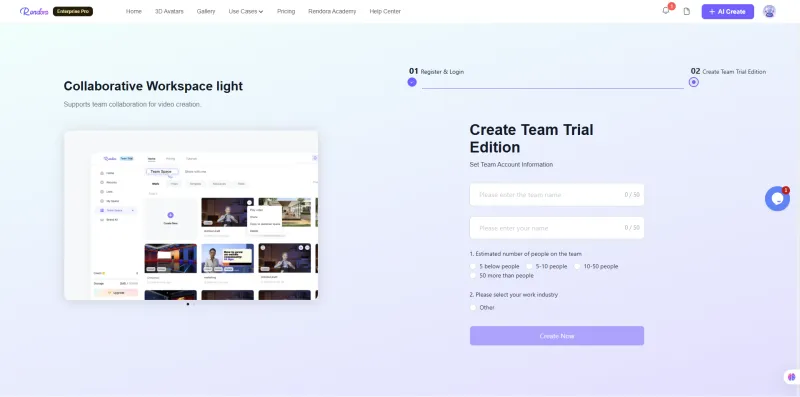Open the document icon in top bar
Image resolution: width=800 pixels, height=397 pixels.
[687, 11]
